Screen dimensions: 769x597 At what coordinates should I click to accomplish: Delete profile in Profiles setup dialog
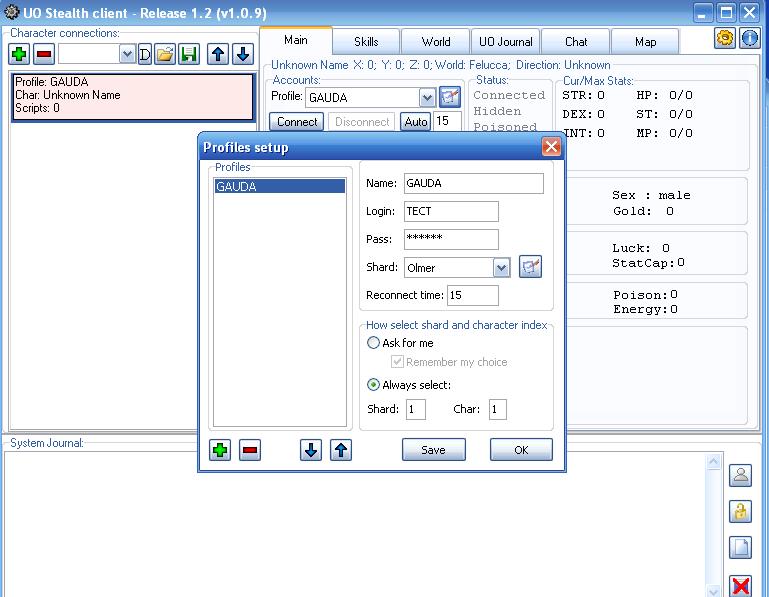coord(250,450)
